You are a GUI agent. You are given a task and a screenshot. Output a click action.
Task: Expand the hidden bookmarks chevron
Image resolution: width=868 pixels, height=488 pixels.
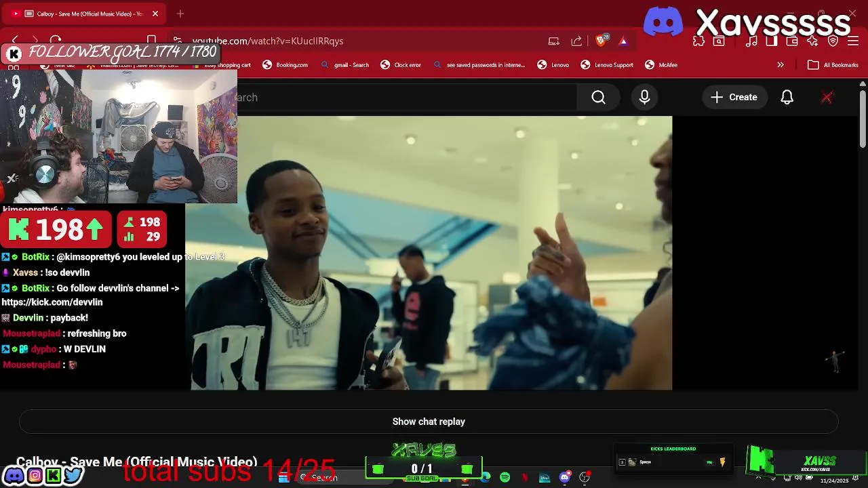pyautogui.click(x=781, y=65)
